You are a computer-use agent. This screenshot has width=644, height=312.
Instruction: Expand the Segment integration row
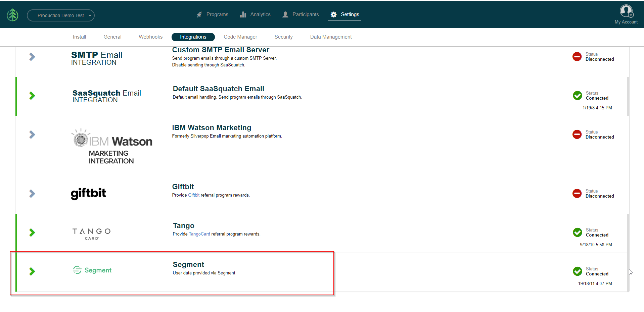click(32, 271)
